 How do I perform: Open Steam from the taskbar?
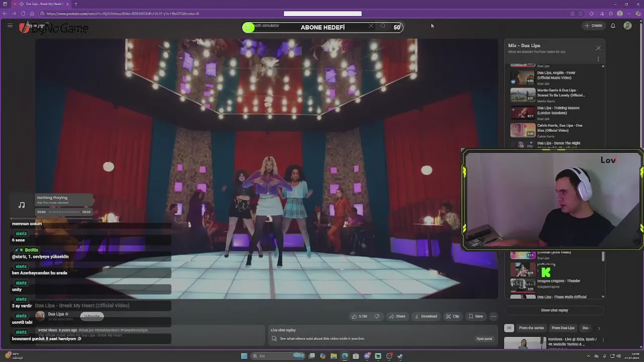(x=400, y=356)
